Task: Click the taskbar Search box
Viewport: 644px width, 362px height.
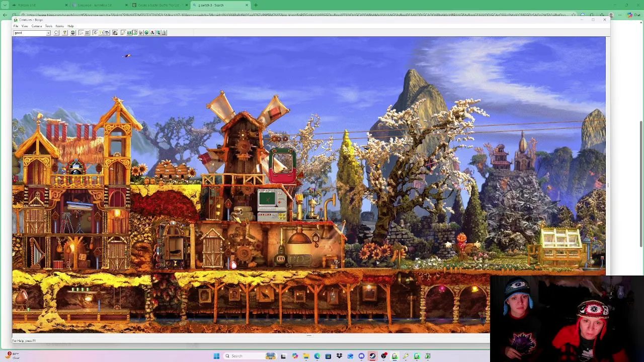Action: [x=250, y=356]
